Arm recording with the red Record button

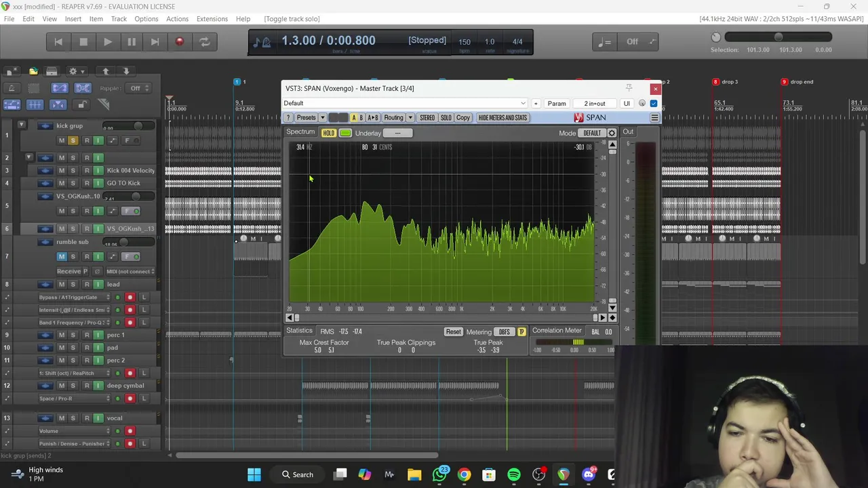pyautogui.click(x=180, y=42)
